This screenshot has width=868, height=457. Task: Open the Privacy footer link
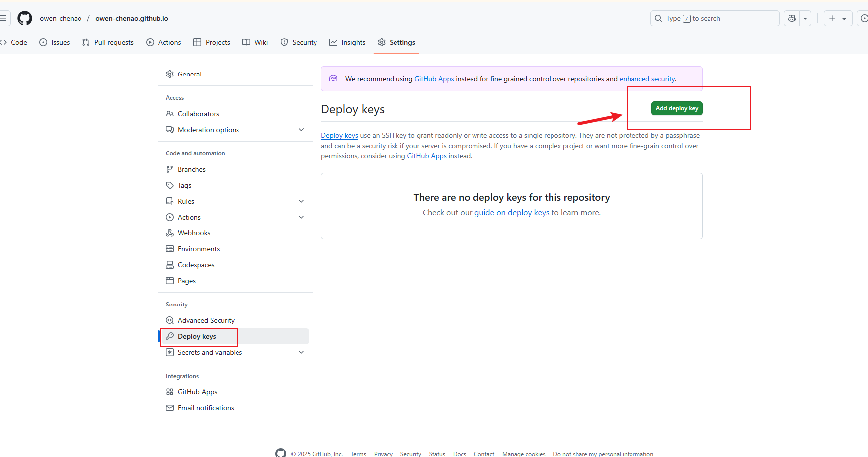coord(383,454)
